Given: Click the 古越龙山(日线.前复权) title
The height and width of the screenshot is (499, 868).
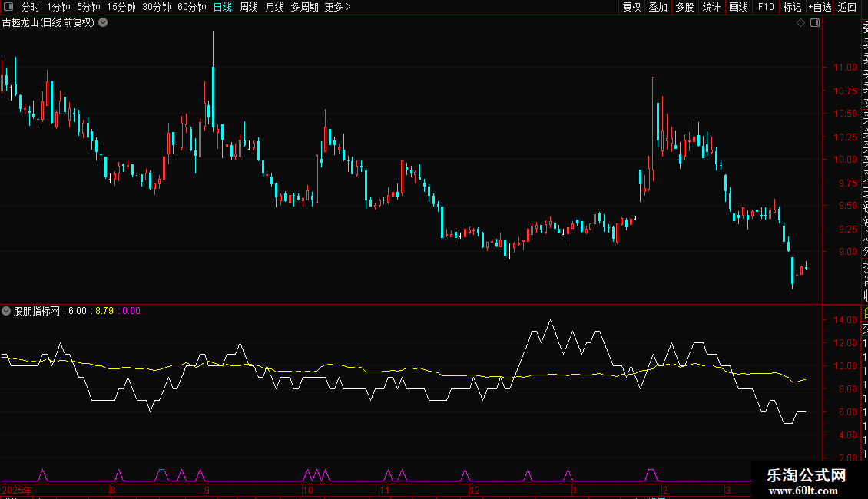Looking at the screenshot, I should (x=48, y=23).
